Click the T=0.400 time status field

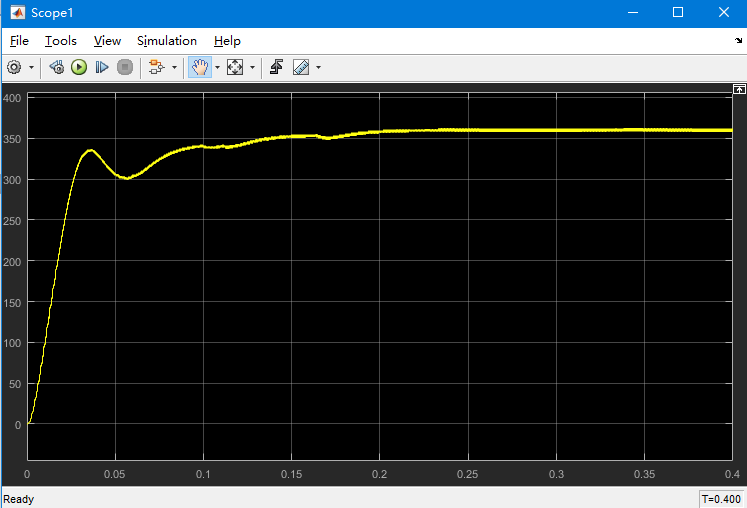coord(721,499)
